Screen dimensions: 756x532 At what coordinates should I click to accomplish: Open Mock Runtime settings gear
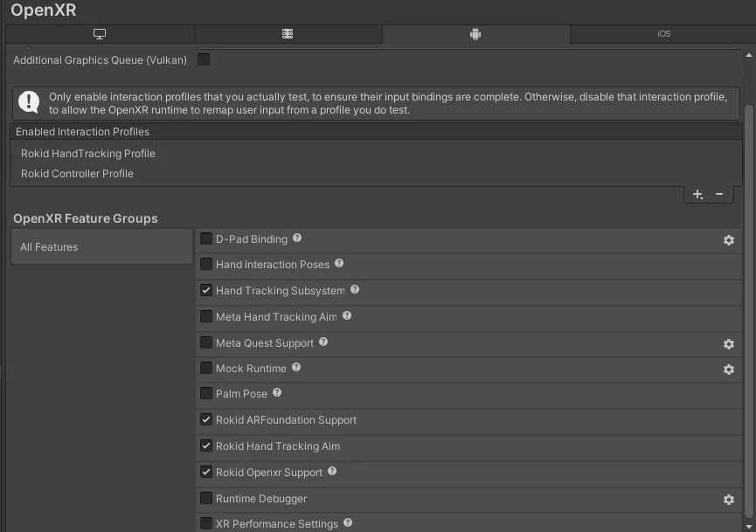tap(729, 370)
